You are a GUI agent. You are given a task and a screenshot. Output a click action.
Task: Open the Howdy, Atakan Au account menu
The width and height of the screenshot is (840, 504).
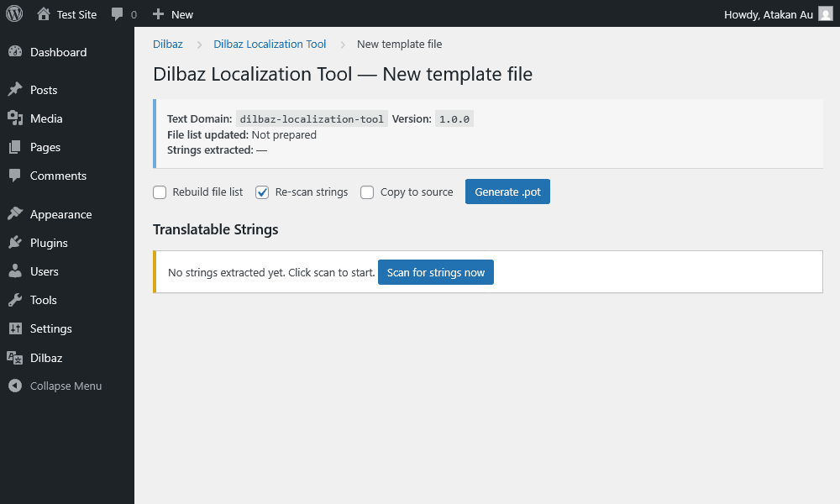770,13
